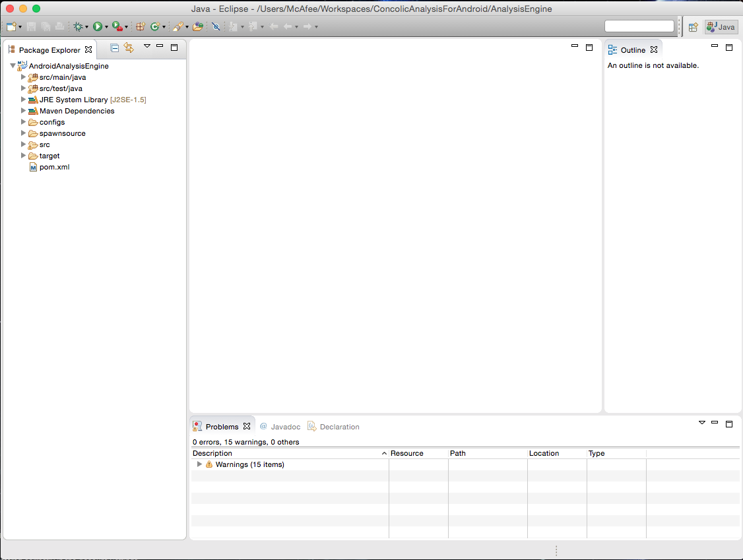The image size is (743, 560).
Task: Click the Back navigation arrow
Action: pyautogui.click(x=288, y=26)
